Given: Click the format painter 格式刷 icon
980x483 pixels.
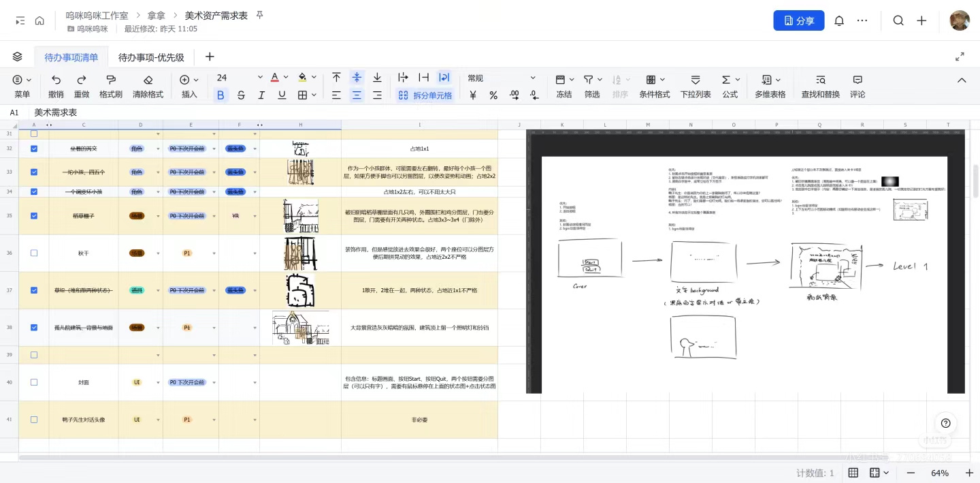Looking at the screenshot, I should tap(111, 79).
